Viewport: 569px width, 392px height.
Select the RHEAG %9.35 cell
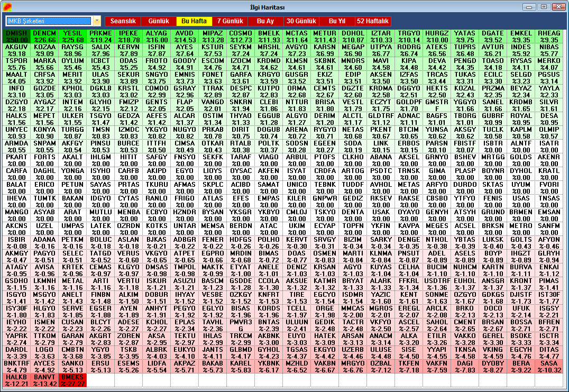click(549, 37)
